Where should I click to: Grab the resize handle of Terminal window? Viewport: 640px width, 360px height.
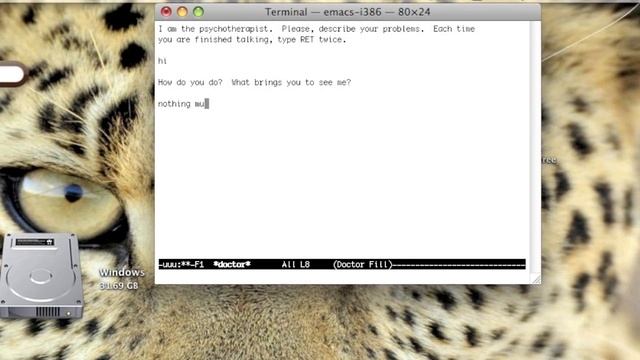click(536, 279)
